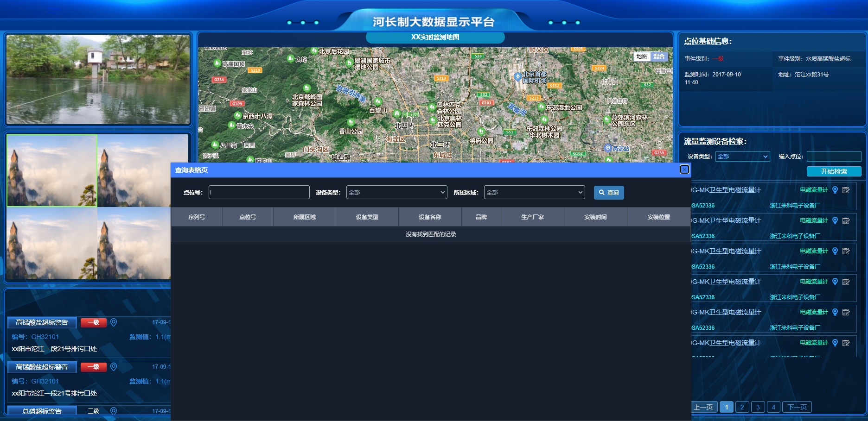868x421 pixels.
Task: Click the 北京鹫峰国家森林公园 marker
Action: click(306, 88)
